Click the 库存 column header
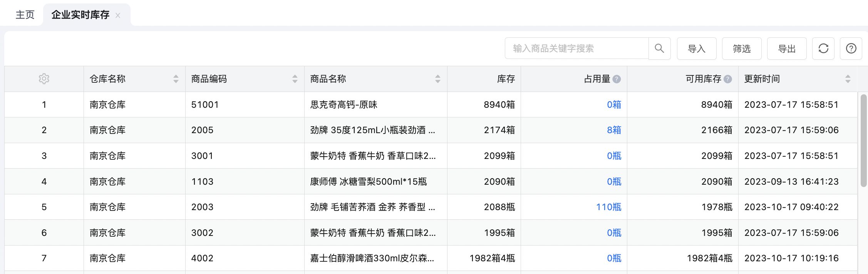The image size is (868, 274). pyautogui.click(x=506, y=79)
